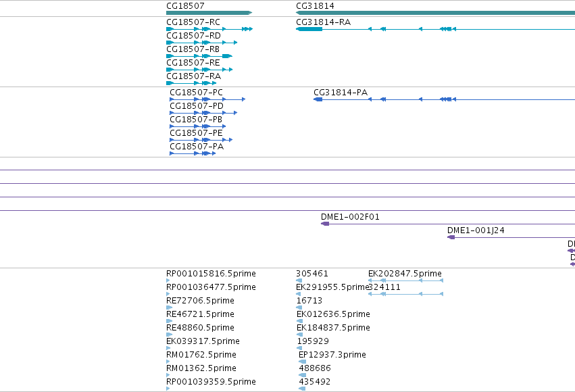Select EST RE72706.5prime

point(200,301)
